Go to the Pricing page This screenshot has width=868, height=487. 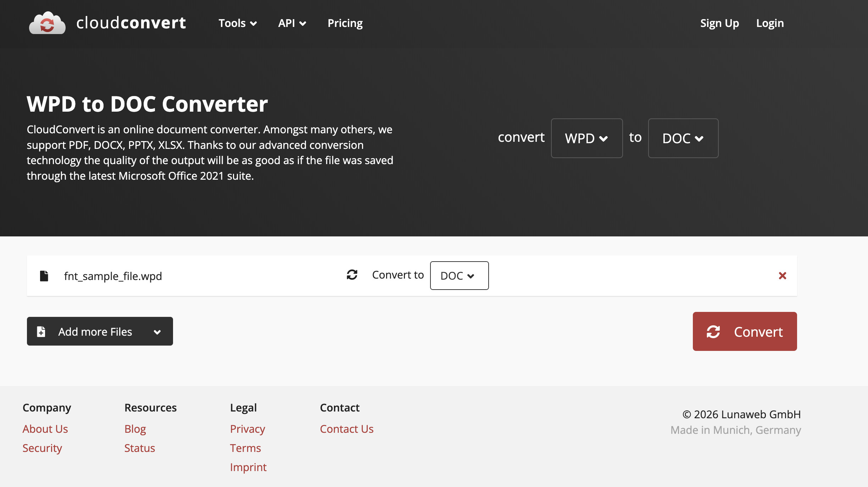pos(345,23)
